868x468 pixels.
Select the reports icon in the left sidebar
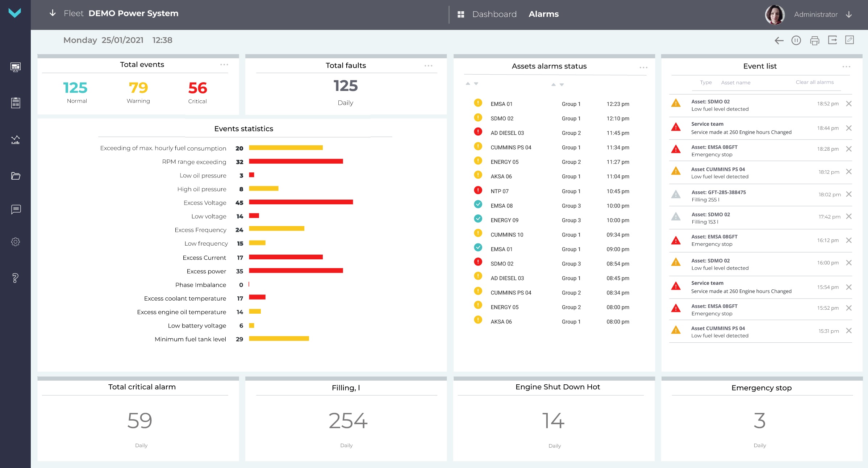[15, 103]
